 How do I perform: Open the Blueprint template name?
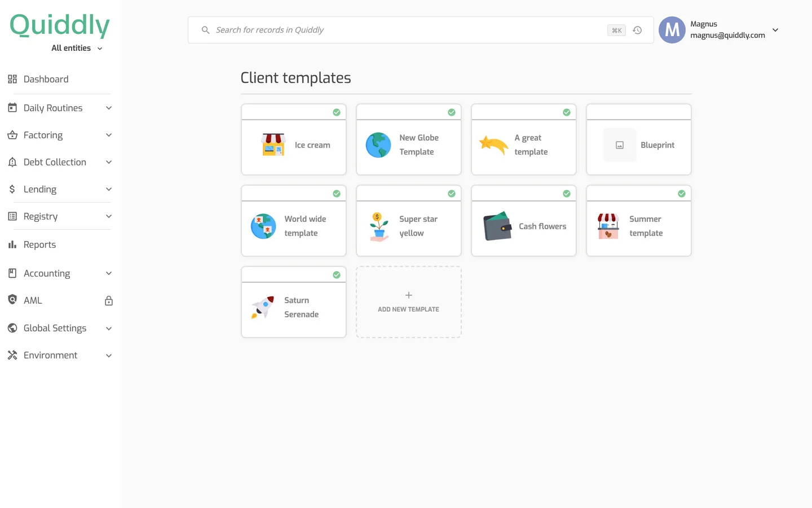pos(657,145)
